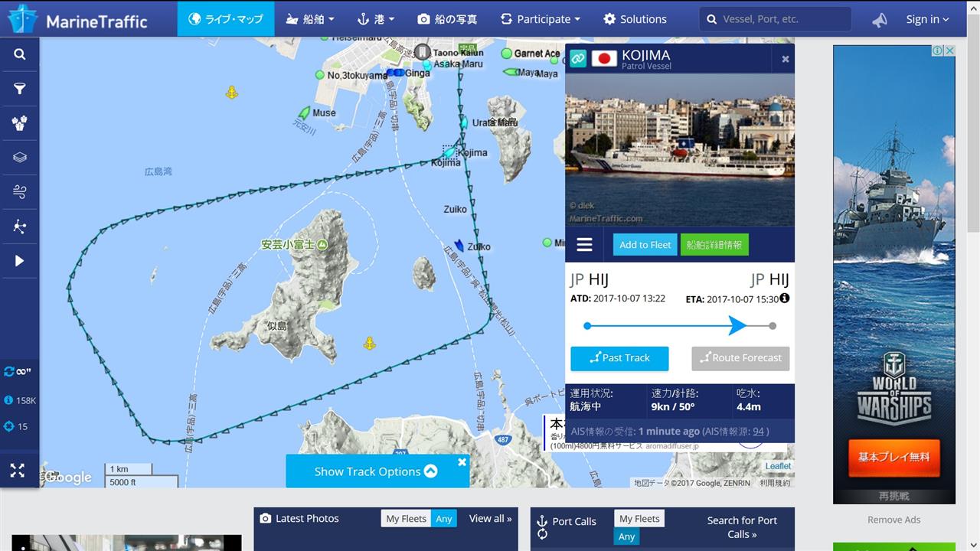Click the Add to Fleet button
This screenshot has height=551, width=980.
point(645,245)
